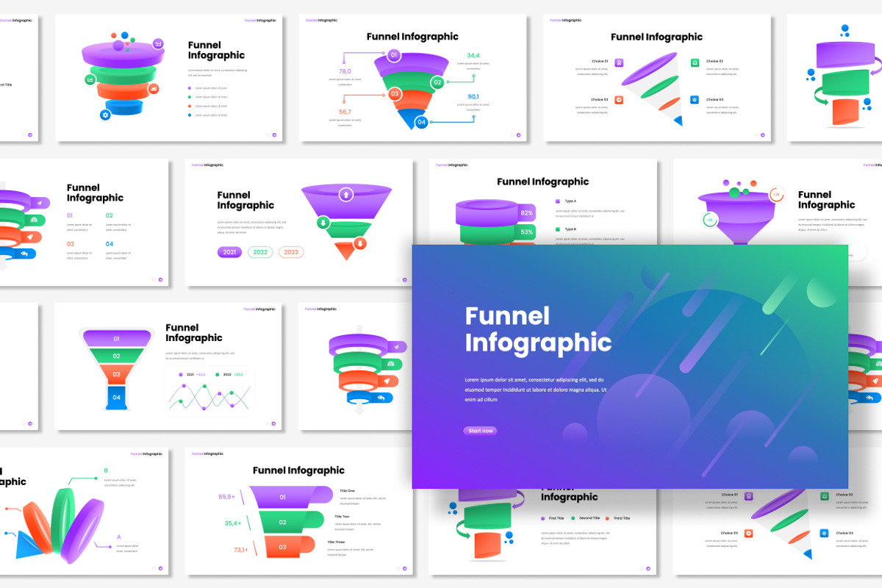Click the 89,8+ figure text
This screenshot has height=588, width=882.
(226, 497)
